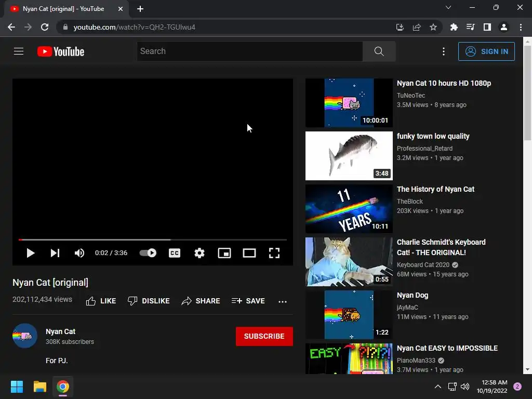Open Nyan Cat EASY to IMPOSSIBLE title
532x399 pixels.
click(447, 348)
